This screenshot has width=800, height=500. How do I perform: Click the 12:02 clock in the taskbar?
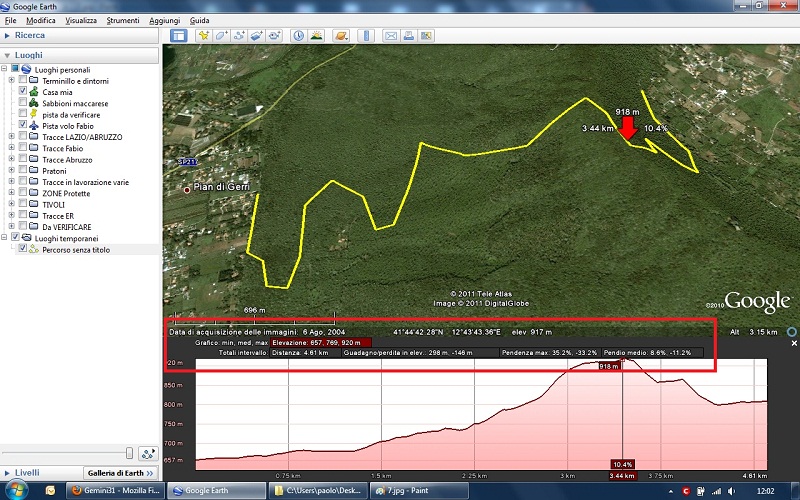coord(765,491)
